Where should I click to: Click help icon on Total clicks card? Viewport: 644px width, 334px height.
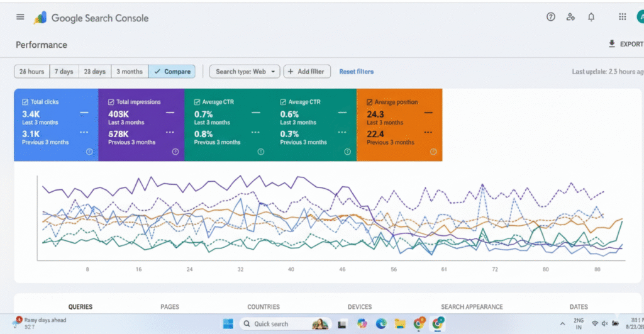pos(89,152)
